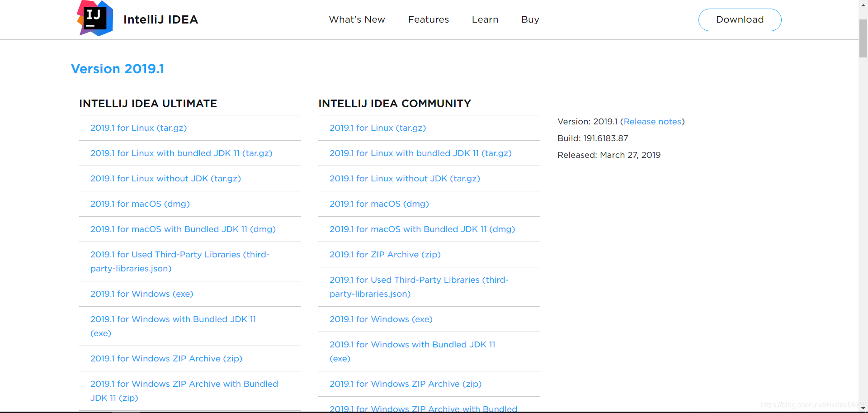Click the INTELLIJ IDEA ULTIMATE heading
Image resolution: width=868 pixels, height=413 pixels.
(x=148, y=104)
